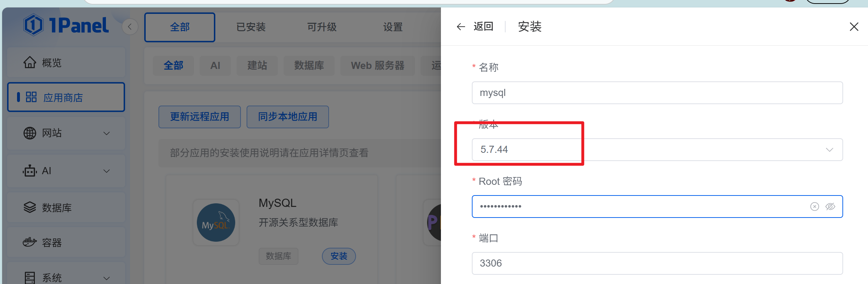This screenshot has height=284, width=868.
Task: Select 应用商店 in the sidebar
Action: [x=66, y=97]
